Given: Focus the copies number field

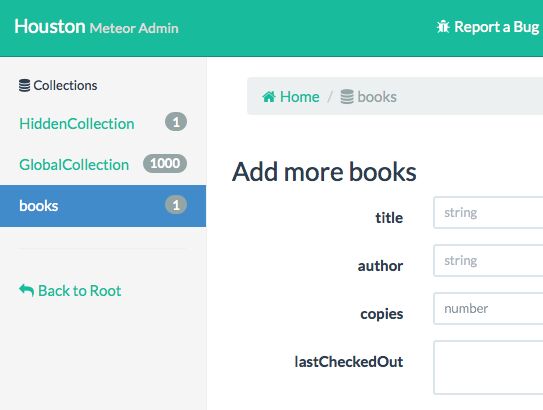Looking at the screenshot, I should pos(488,309).
